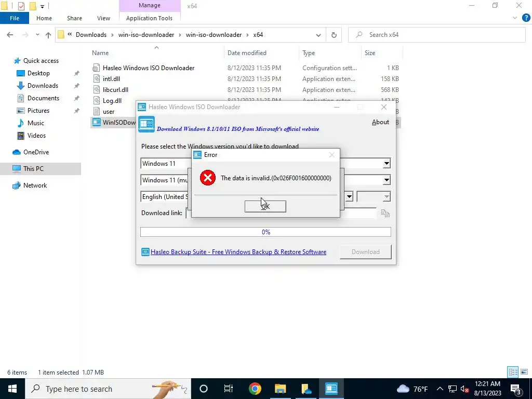Sort files by Date modified column

coord(247,53)
